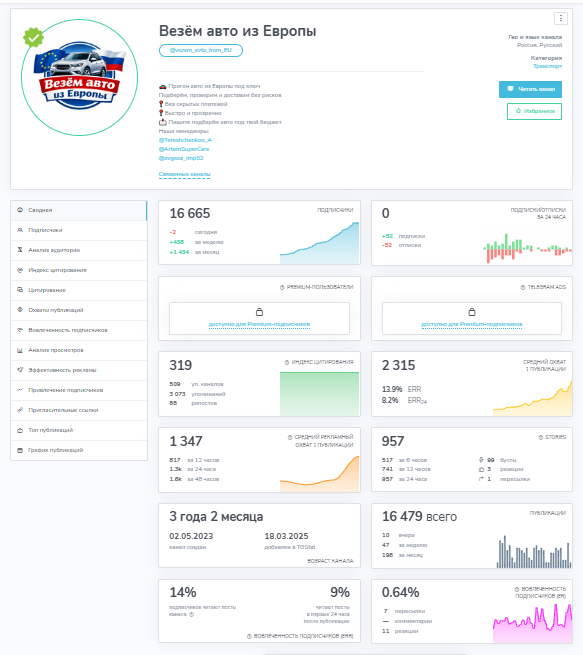Click the info icon beside the citation index label
Image resolution: width=583 pixels, height=655 pixels.
(x=287, y=362)
